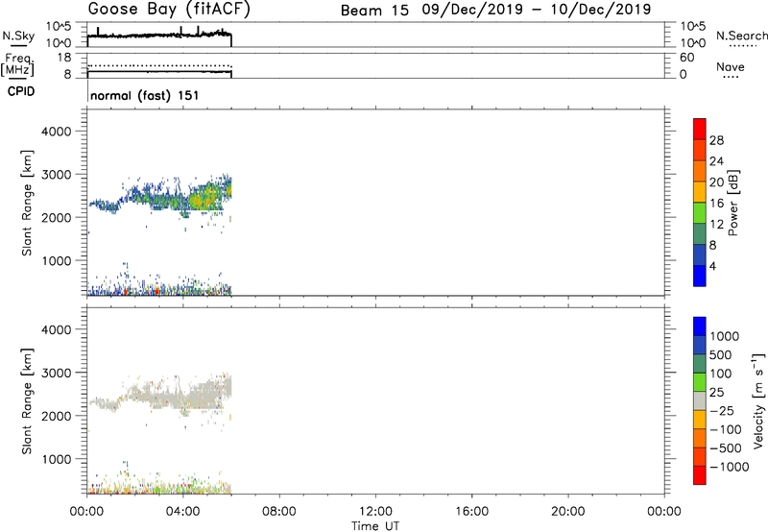This screenshot has width=768, height=532.
Task: Click the "-25" label on the velocity color bar
Action: [722, 410]
